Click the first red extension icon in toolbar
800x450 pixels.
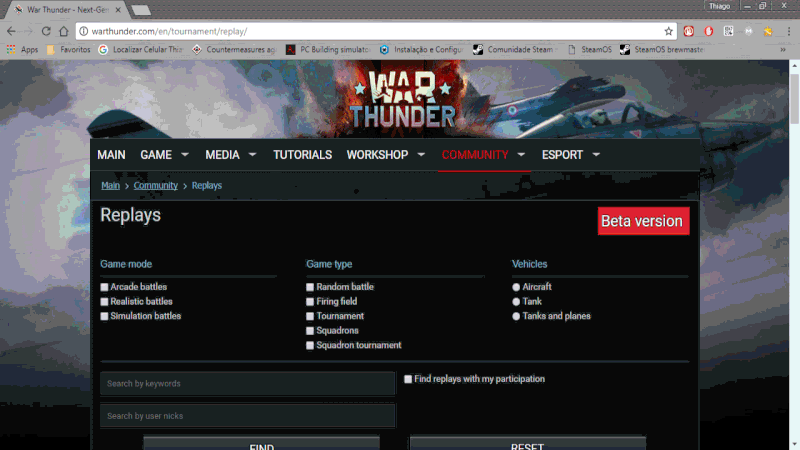[x=689, y=31]
